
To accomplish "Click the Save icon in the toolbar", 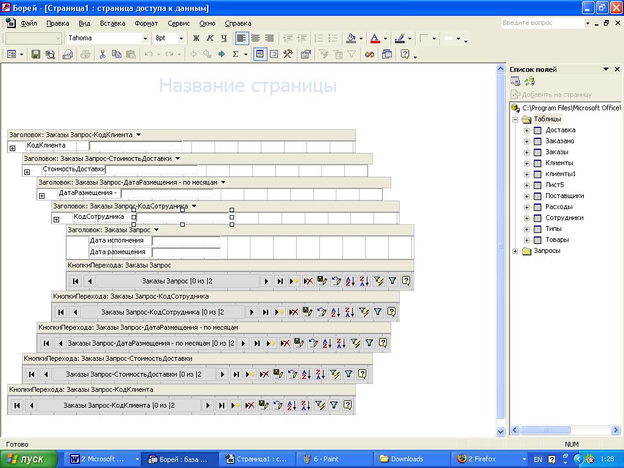I will pyautogui.click(x=36, y=54).
